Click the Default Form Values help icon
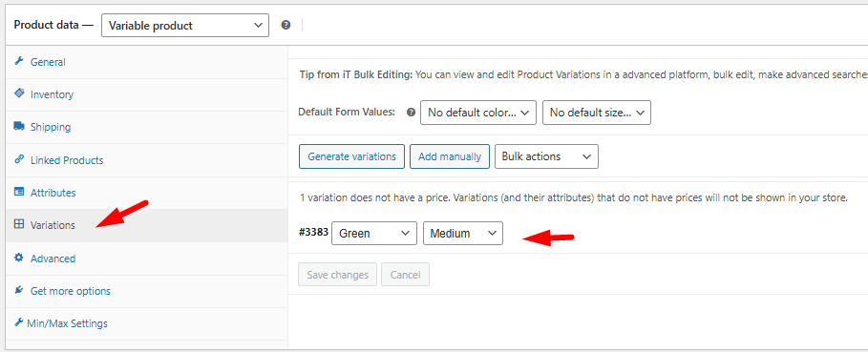 point(411,112)
